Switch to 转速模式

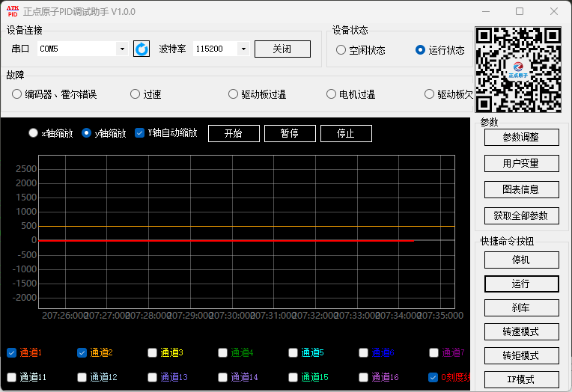[522, 332]
